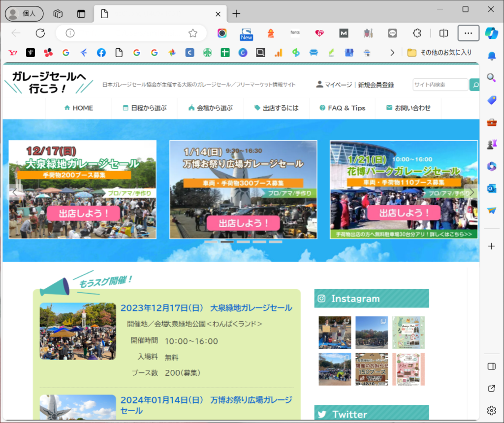Open the Settings and more menu
The width and height of the screenshot is (504, 423).
[x=469, y=33]
